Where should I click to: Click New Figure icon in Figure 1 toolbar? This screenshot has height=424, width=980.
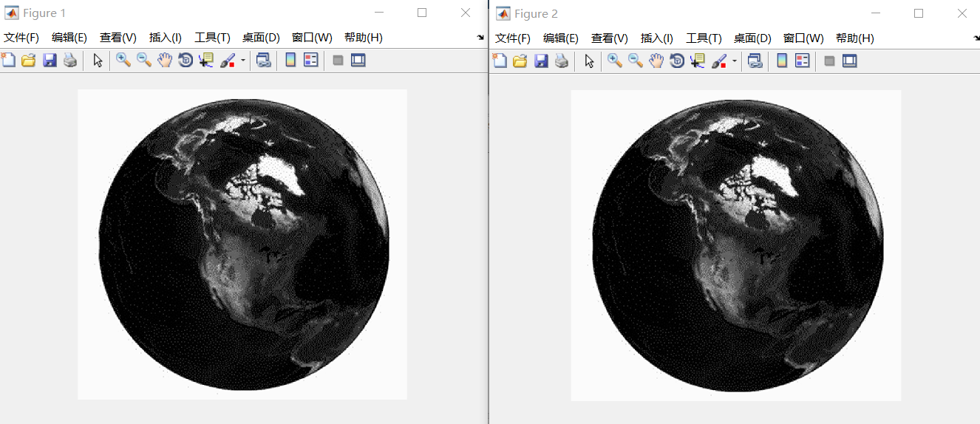[x=8, y=61]
